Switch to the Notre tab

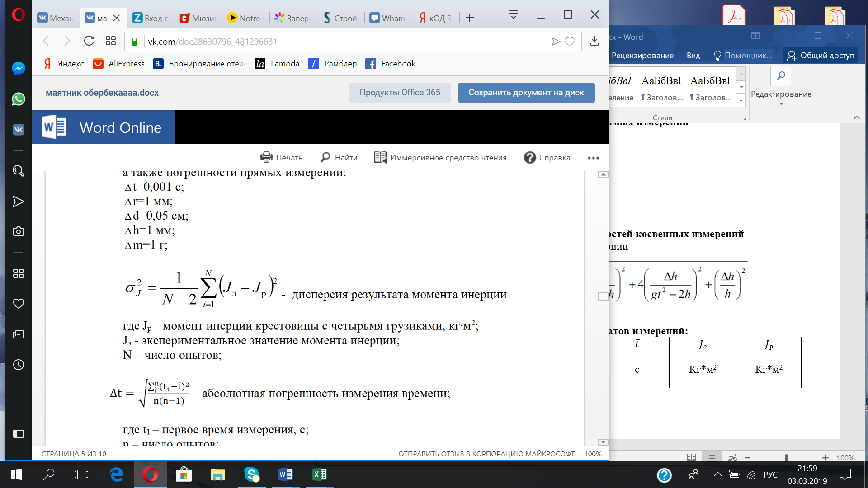coord(245,18)
